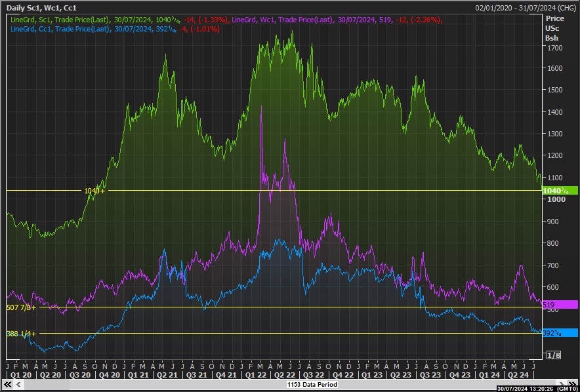
Task: Click the 1040+ horizontal line label
Action: point(94,191)
